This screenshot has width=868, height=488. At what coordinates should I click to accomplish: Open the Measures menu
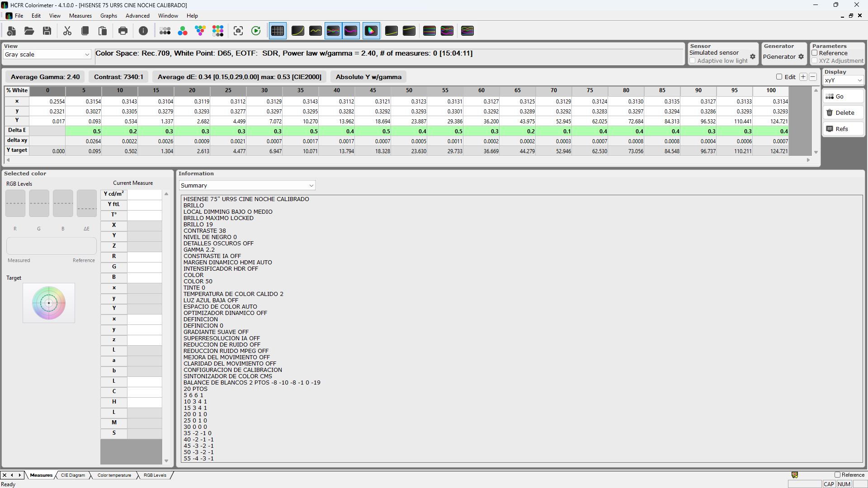pos(80,15)
